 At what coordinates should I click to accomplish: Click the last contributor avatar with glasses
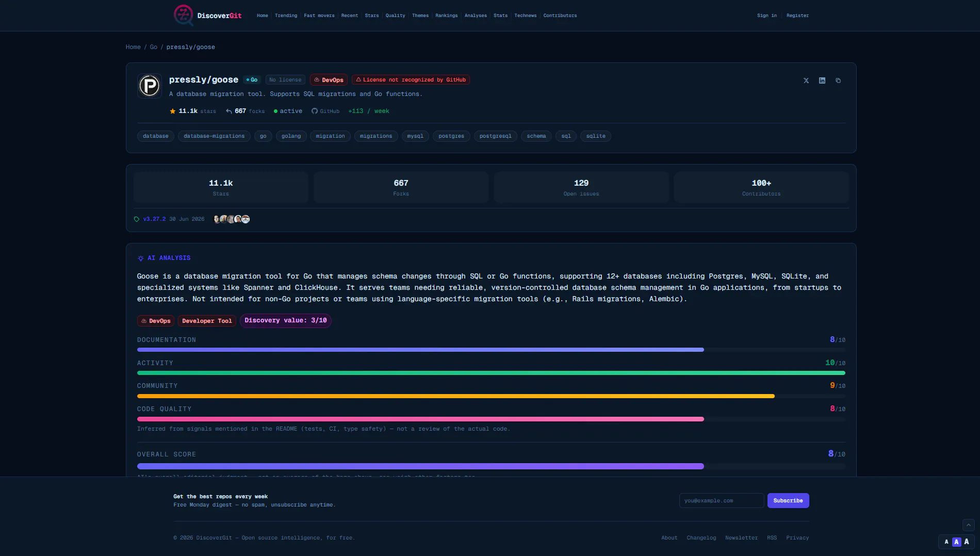coord(246,219)
